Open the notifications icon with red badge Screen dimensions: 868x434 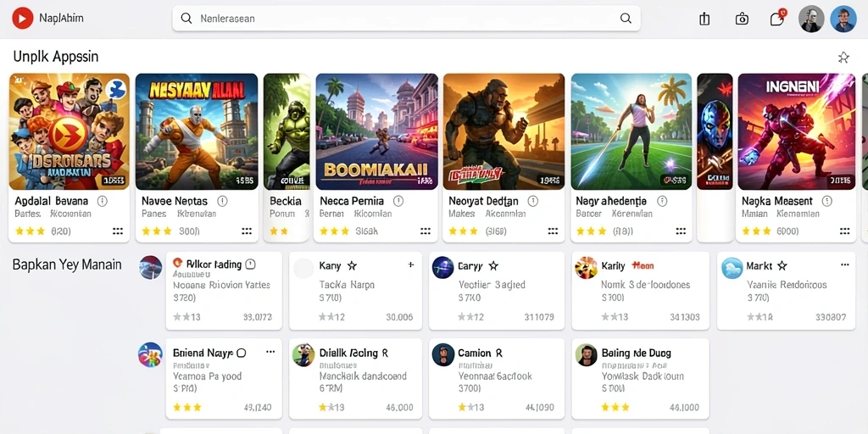(778, 19)
